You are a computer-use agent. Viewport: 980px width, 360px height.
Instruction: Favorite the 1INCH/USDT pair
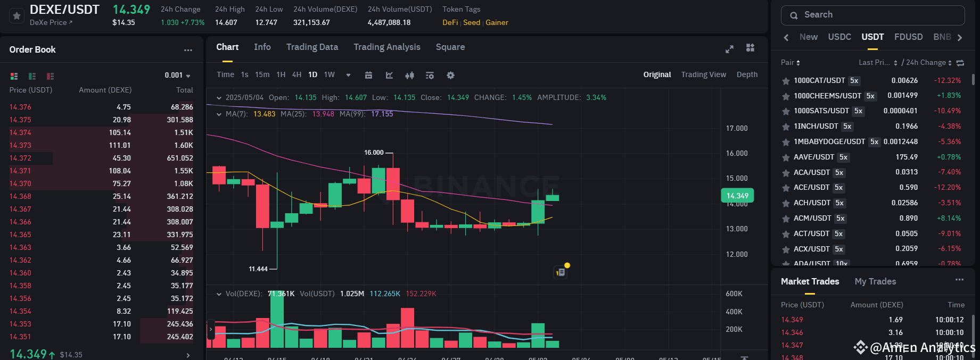[x=786, y=127]
